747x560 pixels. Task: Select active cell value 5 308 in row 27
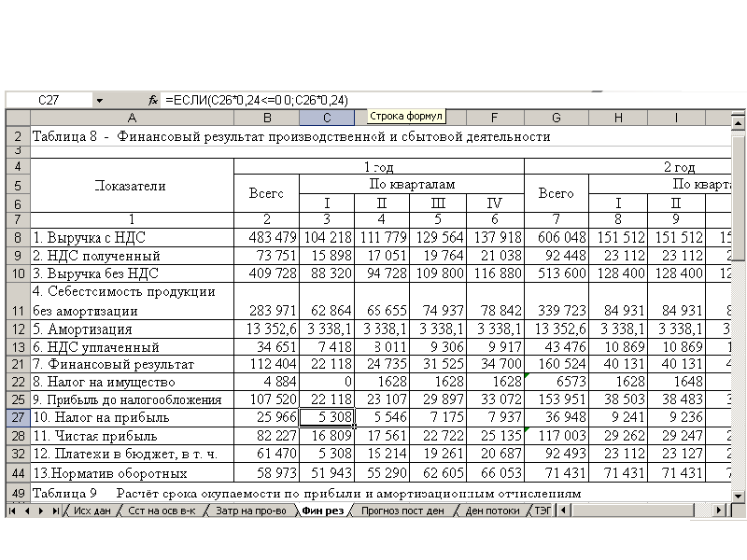pyautogui.click(x=327, y=417)
